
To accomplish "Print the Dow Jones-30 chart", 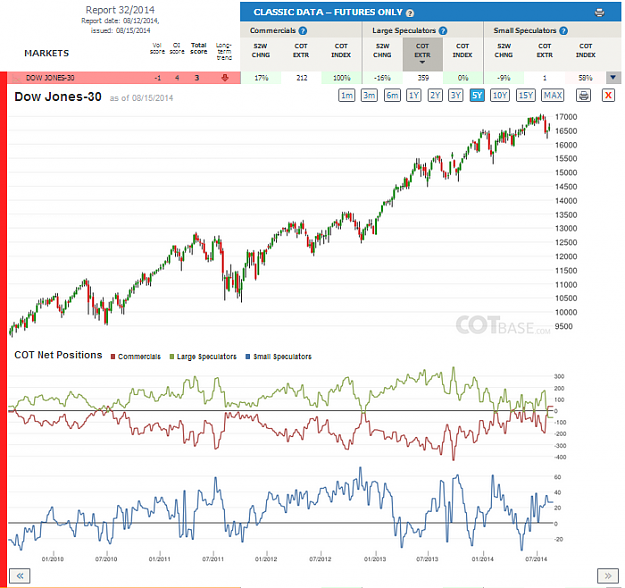I will coord(584,95).
